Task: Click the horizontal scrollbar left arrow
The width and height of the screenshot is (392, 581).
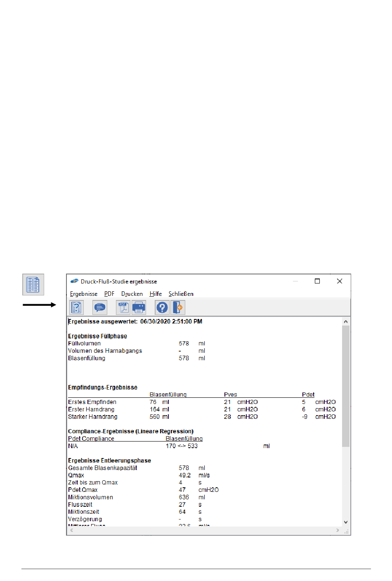Action: point(72,530)
